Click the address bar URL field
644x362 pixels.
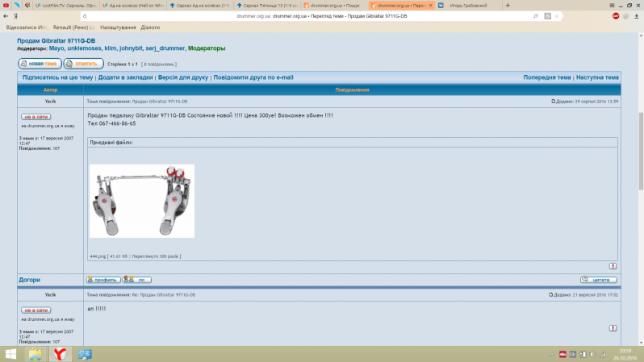[321, 16]
